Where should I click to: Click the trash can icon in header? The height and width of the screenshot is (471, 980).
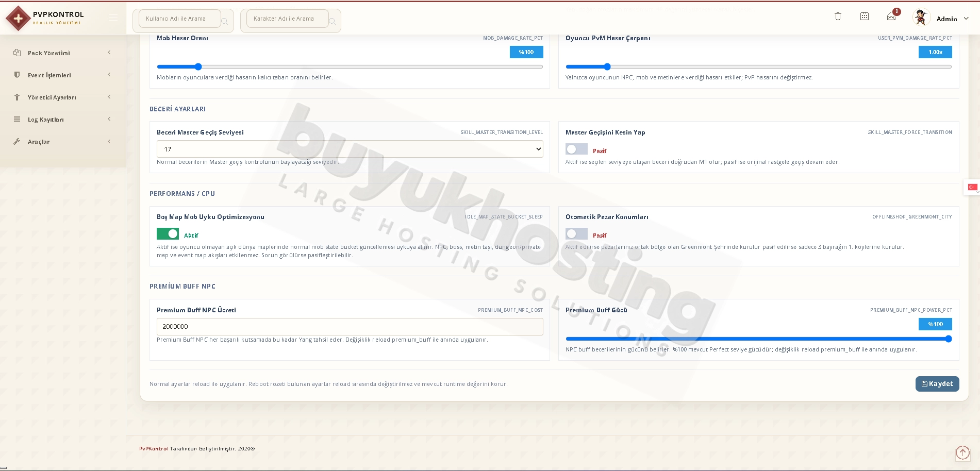point(838,16)
